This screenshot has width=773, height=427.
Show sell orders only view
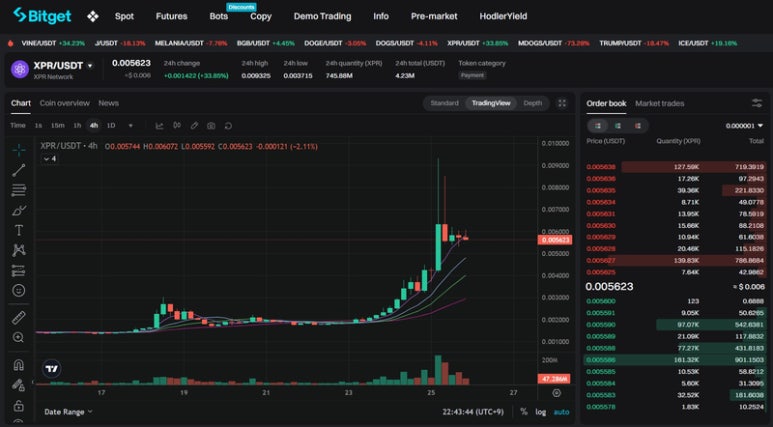pyautogui.click(x=637, y=126)
